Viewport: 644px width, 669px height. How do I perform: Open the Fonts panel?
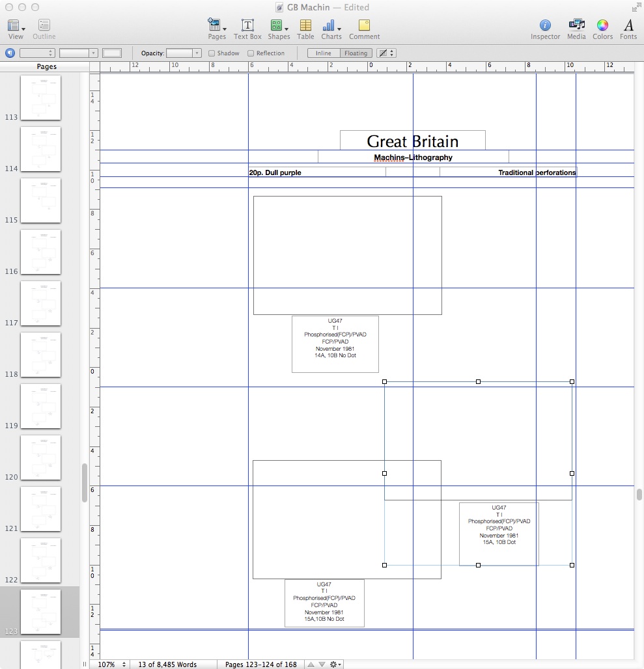click(x=628, y=25)
